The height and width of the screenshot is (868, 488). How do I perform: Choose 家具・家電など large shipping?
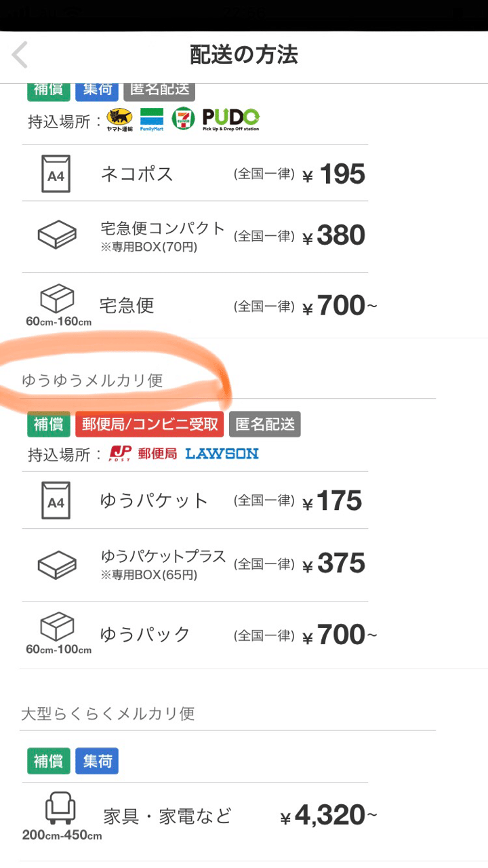click(195, 816)
